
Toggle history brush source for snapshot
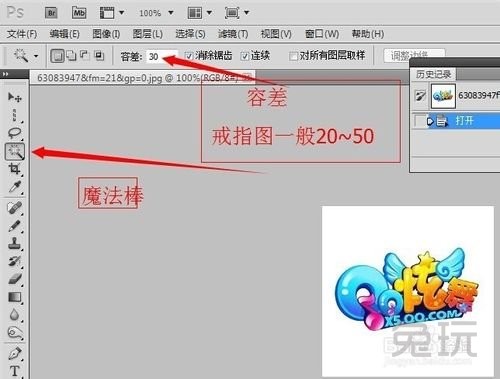[x=420, y=96]
